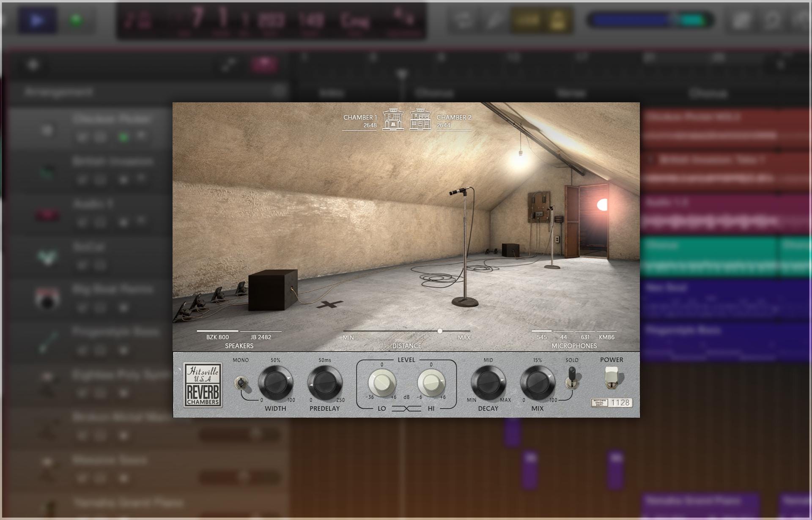Click the Play button in the blurred DAW window
Screen dimensions: 812x520
(x=37, y=20)
